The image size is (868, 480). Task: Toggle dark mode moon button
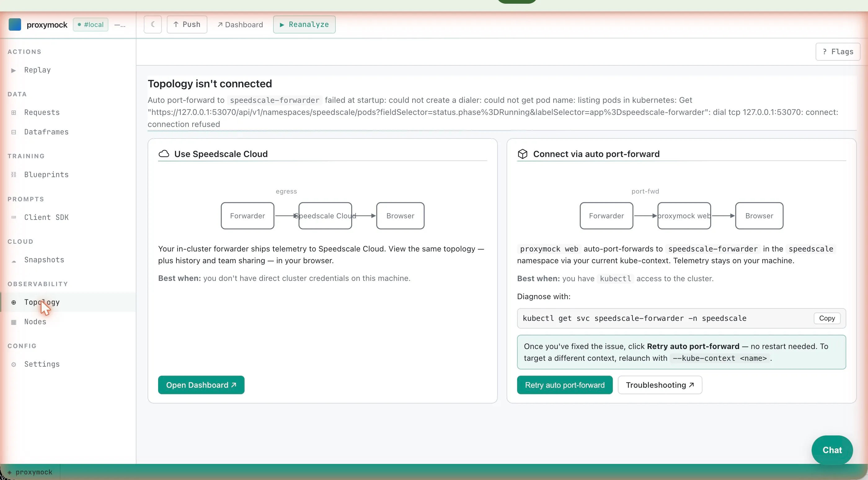(153, 24)
